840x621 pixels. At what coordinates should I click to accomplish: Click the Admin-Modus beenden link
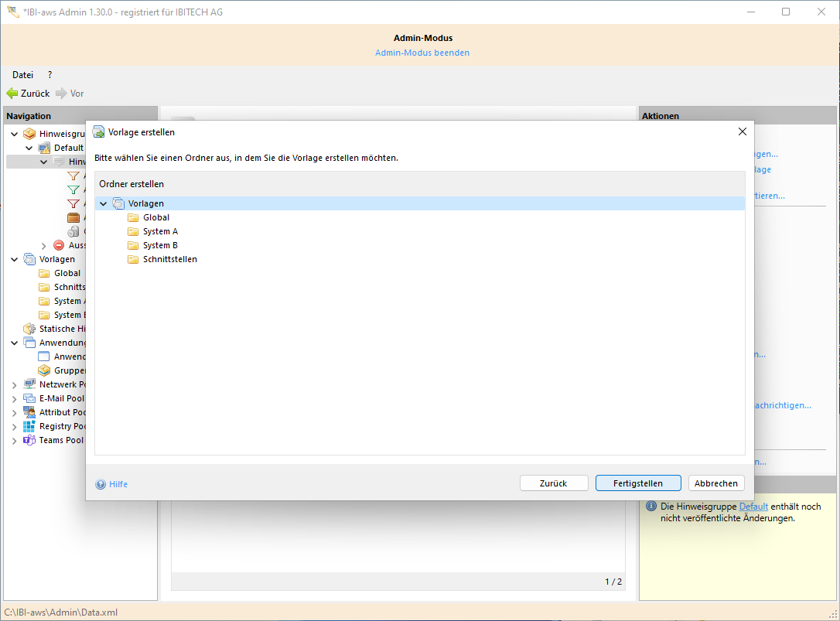click(422, 53)
